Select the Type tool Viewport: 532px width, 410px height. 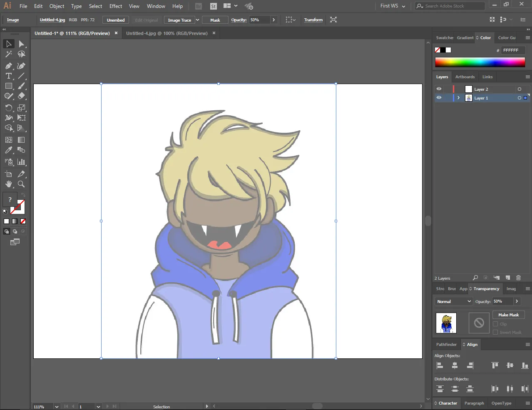tap(9, 76)
